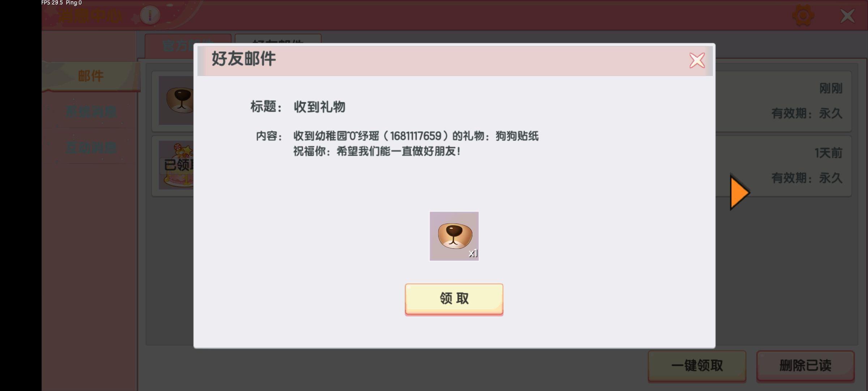Image resolution: width=868 pixels, height=391 pixels.
Task: Click the 好友邮件 dialog title bar
Action: click(x=455, y=60)
